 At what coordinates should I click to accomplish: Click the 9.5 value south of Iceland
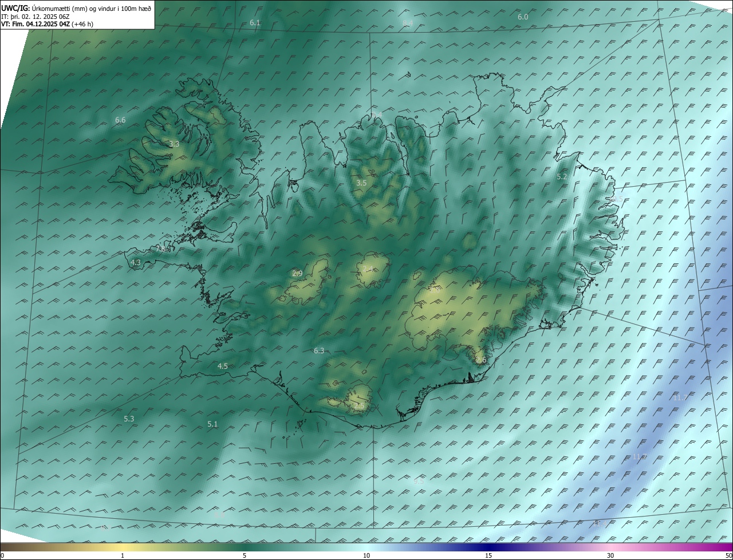[419, 481]
